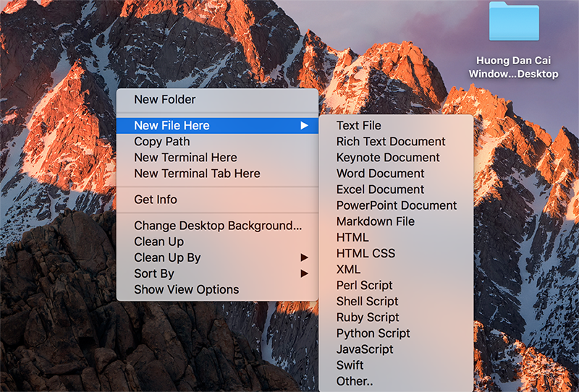Open New Terminal Here

(x=185, y=158)
